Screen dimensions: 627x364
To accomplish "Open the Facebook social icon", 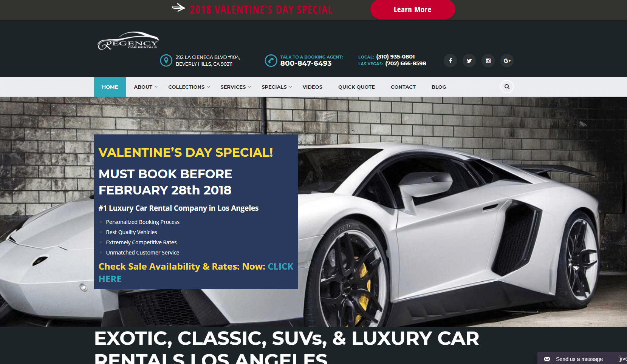I will [450, 61].
